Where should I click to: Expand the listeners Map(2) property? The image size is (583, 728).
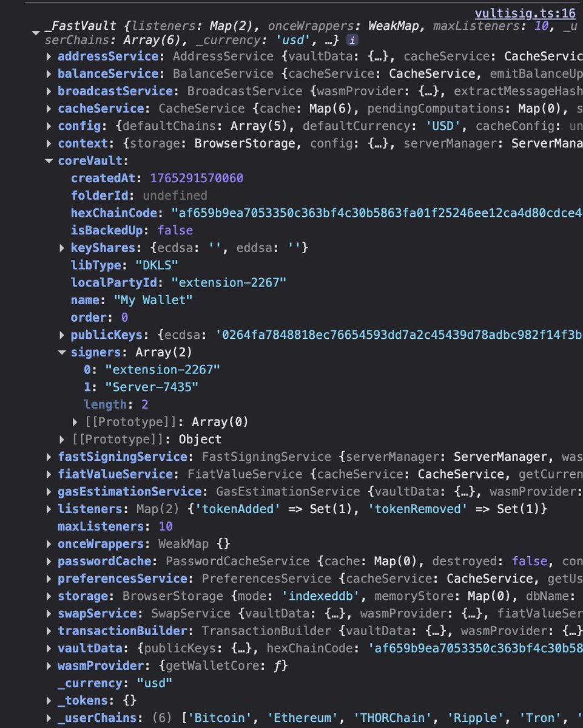[49, 509]
